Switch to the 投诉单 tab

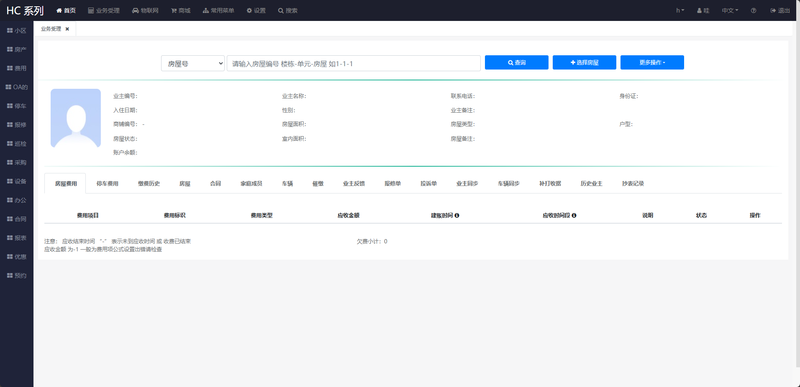click(429, 184)
